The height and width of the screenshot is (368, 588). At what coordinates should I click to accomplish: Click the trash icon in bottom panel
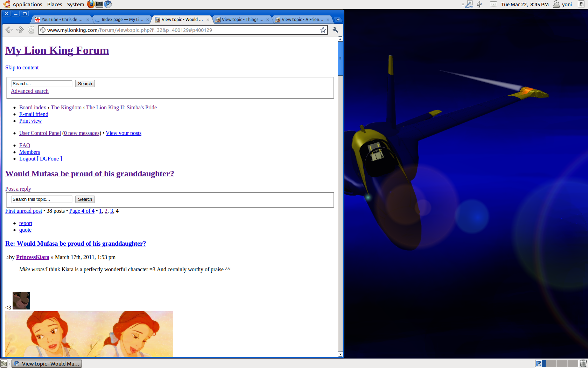coord(583,363)
